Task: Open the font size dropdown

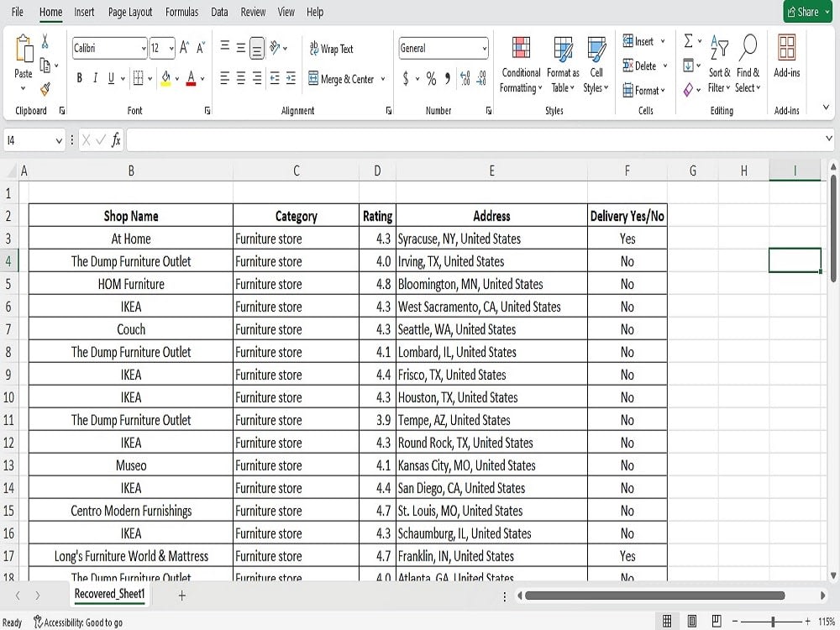Action: pos(171,48)
